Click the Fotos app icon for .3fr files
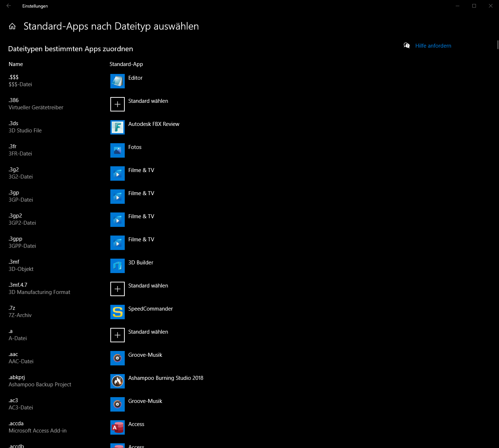The height and width of the screenshot is (448, 499). pyautogui.click(x=117, y=150)
